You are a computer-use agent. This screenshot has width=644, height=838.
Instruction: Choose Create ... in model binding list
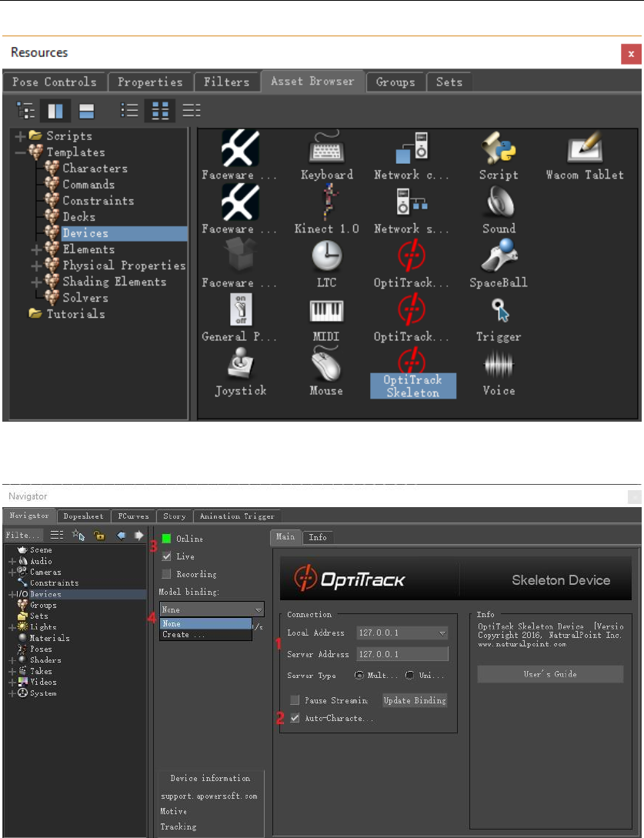(205, 634)
